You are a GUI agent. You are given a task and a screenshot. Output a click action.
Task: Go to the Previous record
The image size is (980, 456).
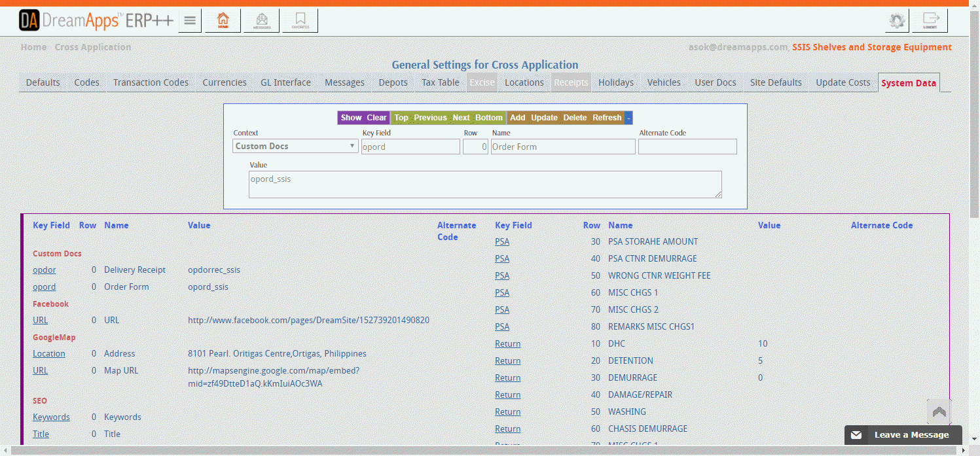[430, 118]
